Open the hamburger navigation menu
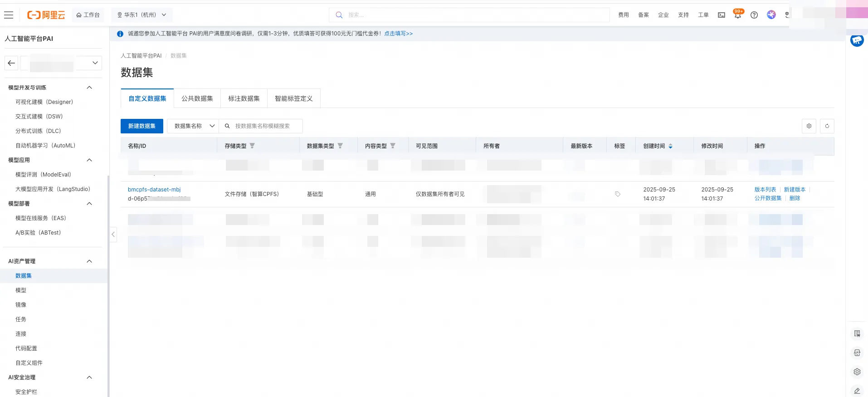The width and height of the screenshot is (868, 397). pyautogui.click(x=9, y=15)
